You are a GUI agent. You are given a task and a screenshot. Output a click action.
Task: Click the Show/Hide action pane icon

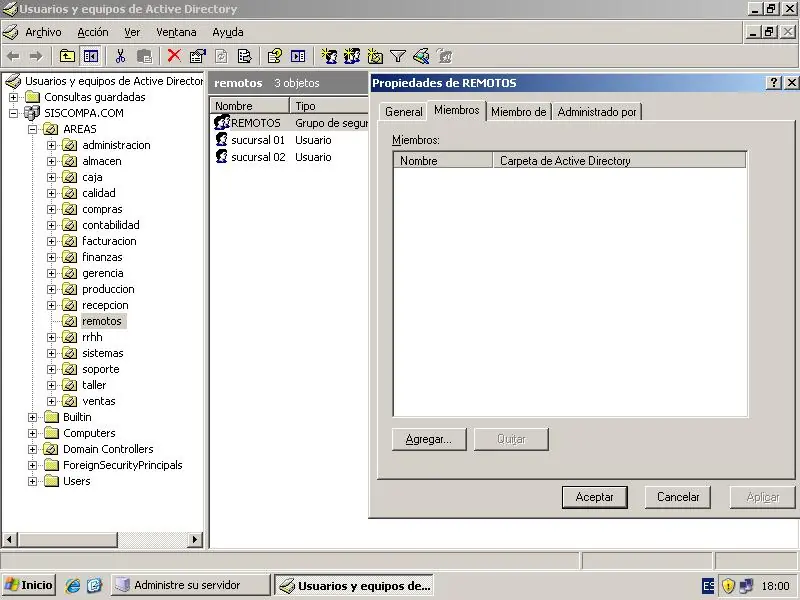298,56
